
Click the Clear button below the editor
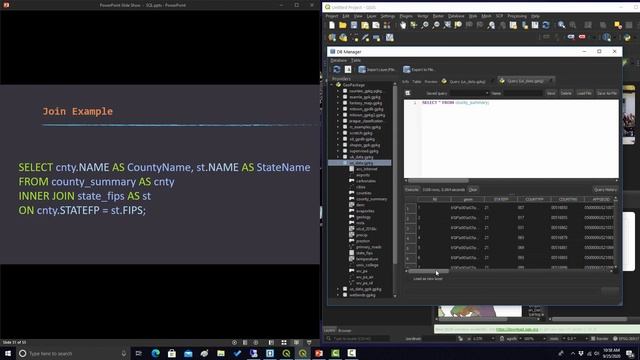(x=473, y=189)
